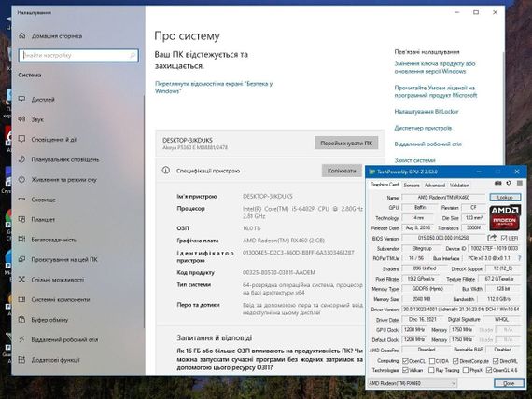
Task: Open Прочитайте Умови ліцензії Microsoft link
Action: [x=436, y=91]
